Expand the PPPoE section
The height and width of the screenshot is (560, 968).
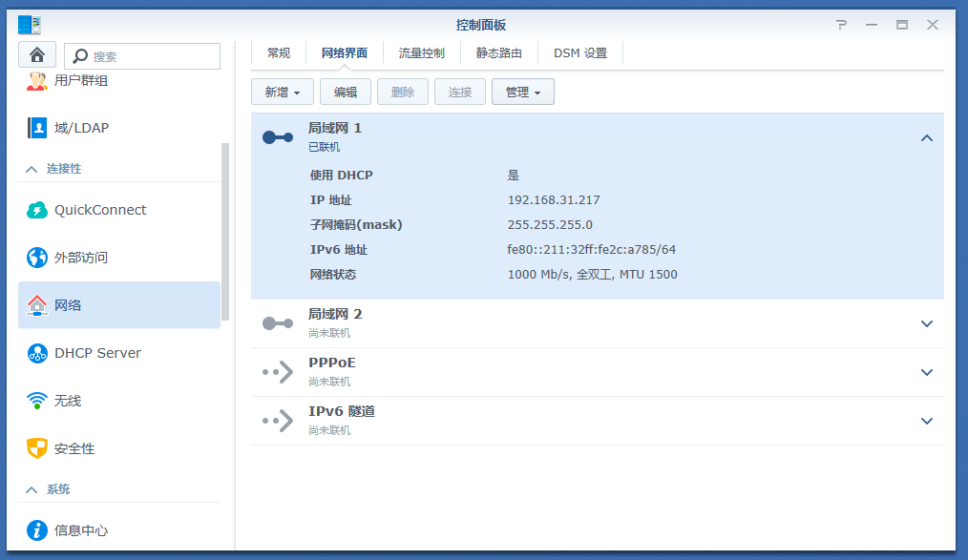pos(926,372)
